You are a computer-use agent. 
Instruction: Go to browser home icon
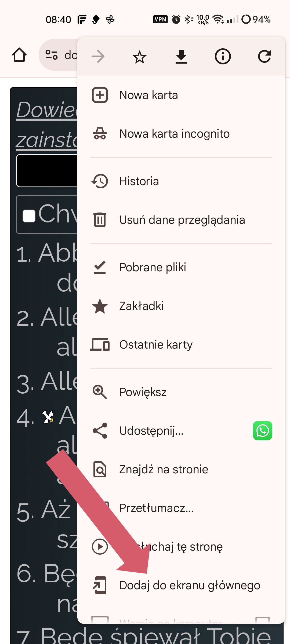point(19,55)
